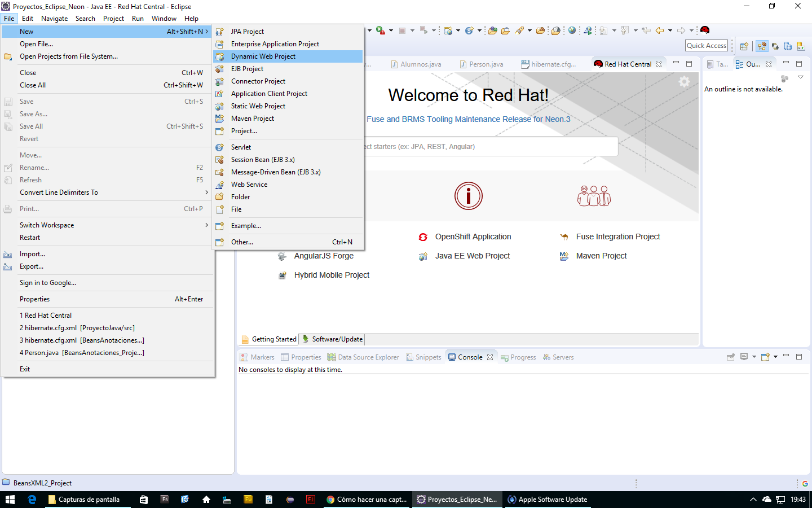
Task: Toggle the Java EE perspective button
Action: [x=762, y=46]
